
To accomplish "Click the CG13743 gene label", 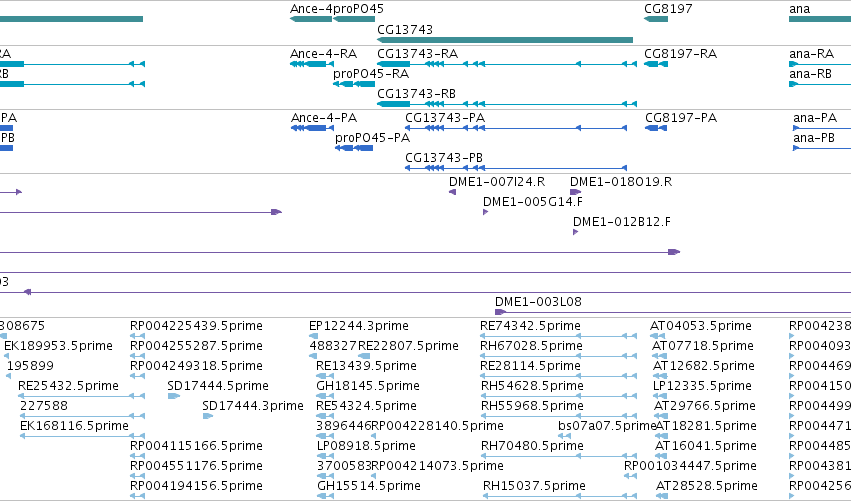I will pos(405,29).
